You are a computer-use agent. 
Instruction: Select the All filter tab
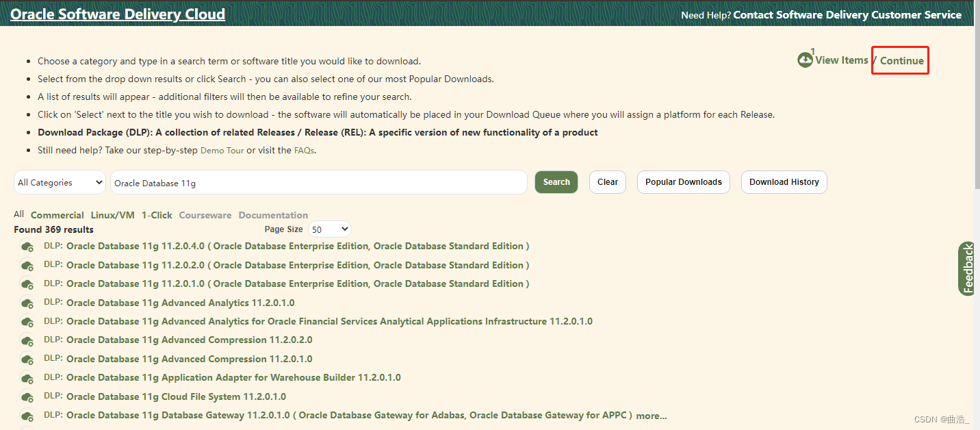point(18,214)
